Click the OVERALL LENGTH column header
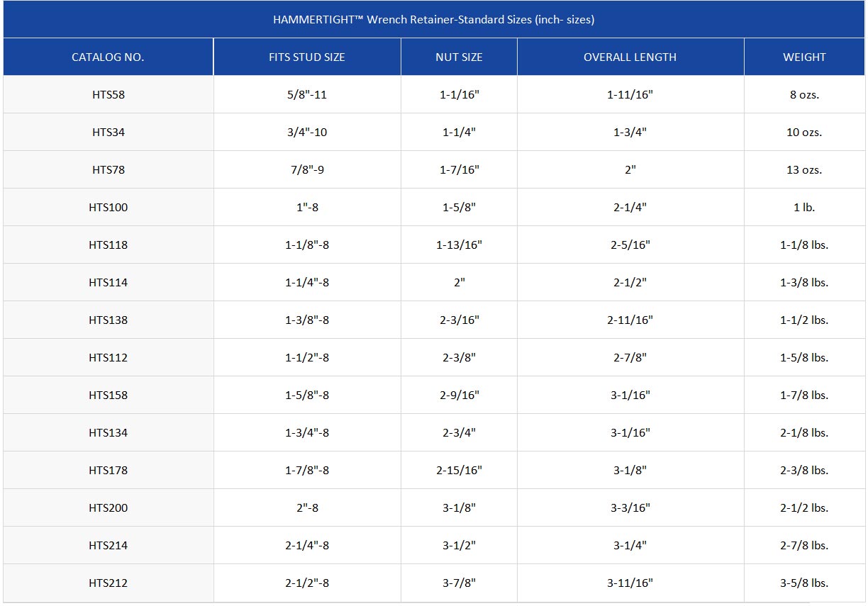Image resolution: width=868 pixels, height=606 pixels. pos(630,57)
